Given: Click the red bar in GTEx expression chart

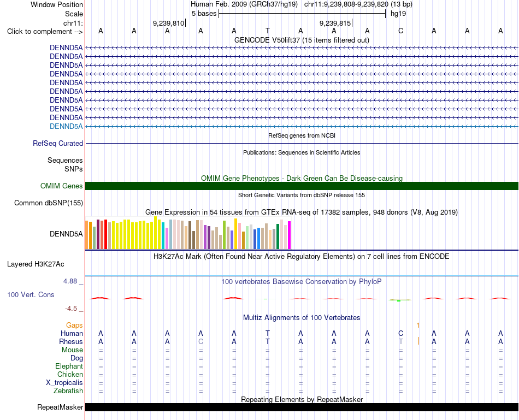Looking at the screenshot, I should pyautogui.click(x=105, y=234).
